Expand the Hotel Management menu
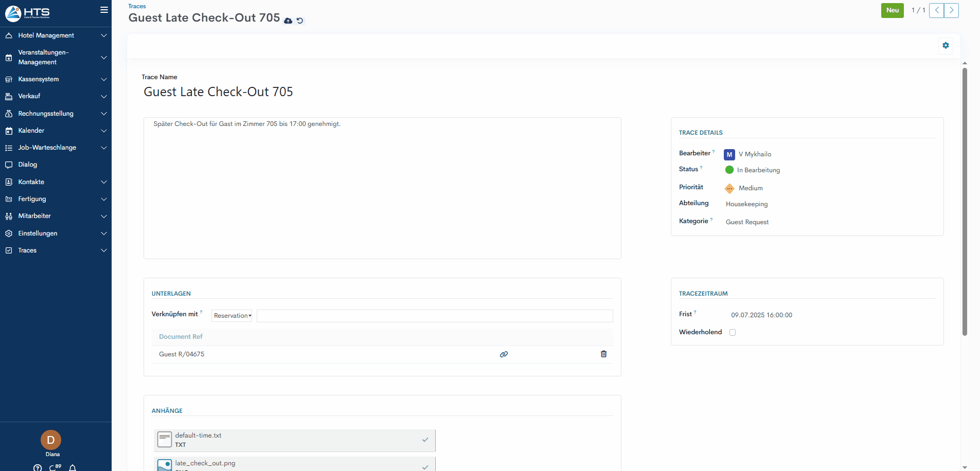The image size is (980, 471). [56, 35]
